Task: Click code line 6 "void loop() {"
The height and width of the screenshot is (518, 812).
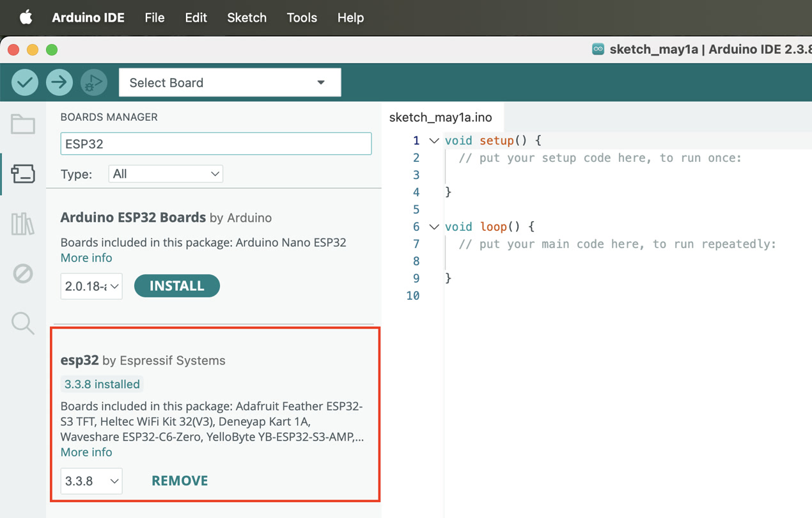Action: pyautogui.click(x=490, y=227)
